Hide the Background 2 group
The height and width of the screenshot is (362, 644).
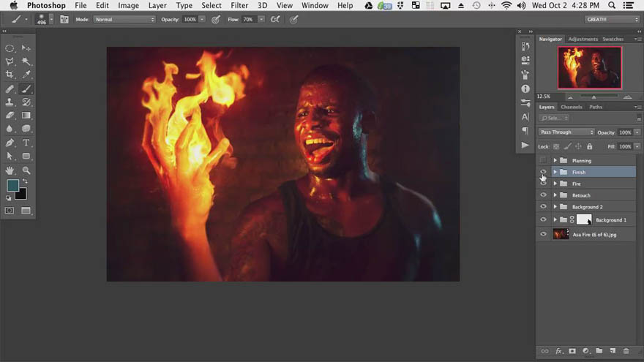[x=543, y=206]
